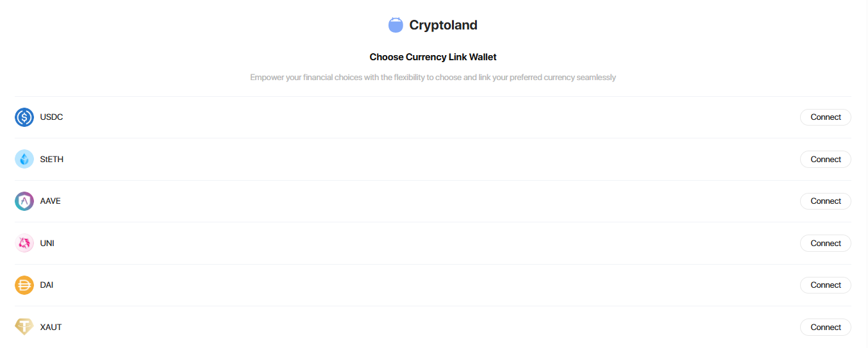
Task: Select the StETH droplet icon
Action: tap(24, 159)
